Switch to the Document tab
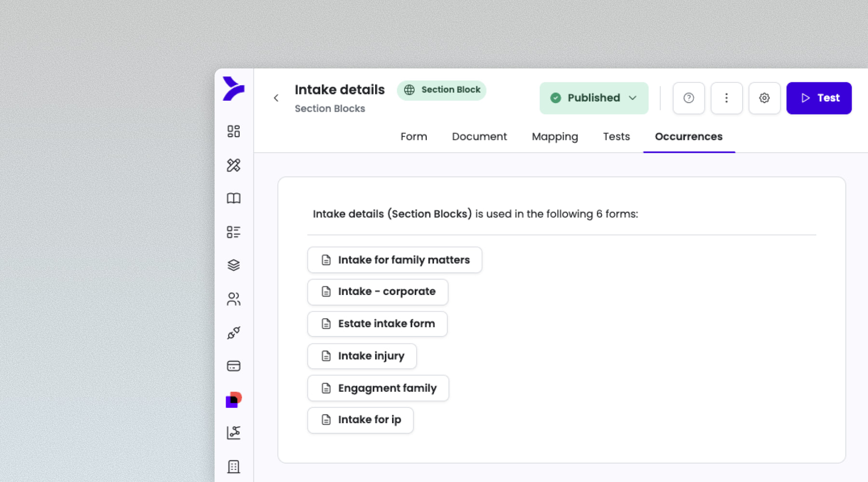The width and height of the screenshot is (868, 482). click(x=479, y=137)
